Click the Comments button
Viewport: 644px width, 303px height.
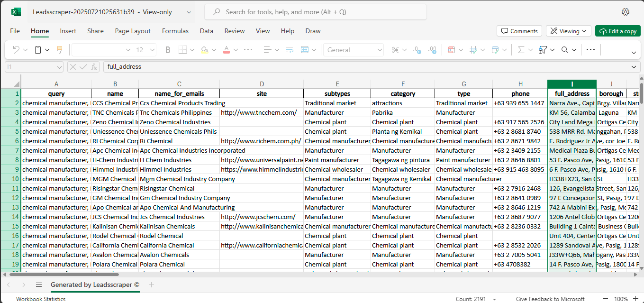[x=519, y=31]
